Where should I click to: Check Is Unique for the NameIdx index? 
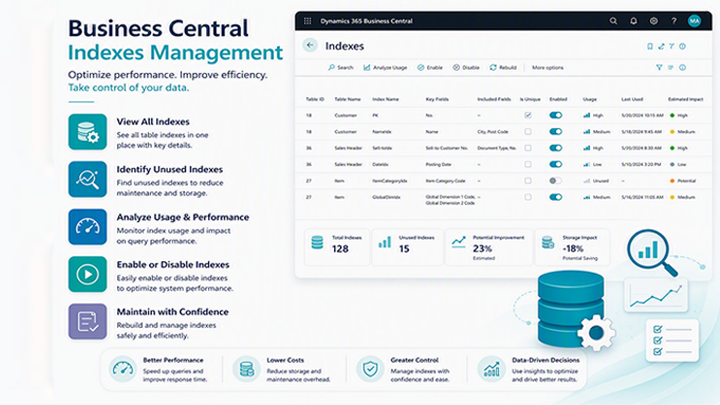[x=528, y=132]
